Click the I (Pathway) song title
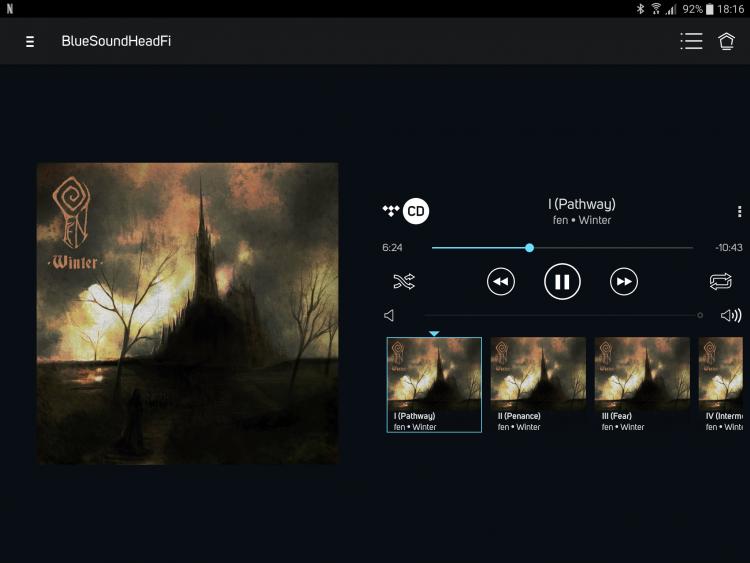 pos(582,204)
